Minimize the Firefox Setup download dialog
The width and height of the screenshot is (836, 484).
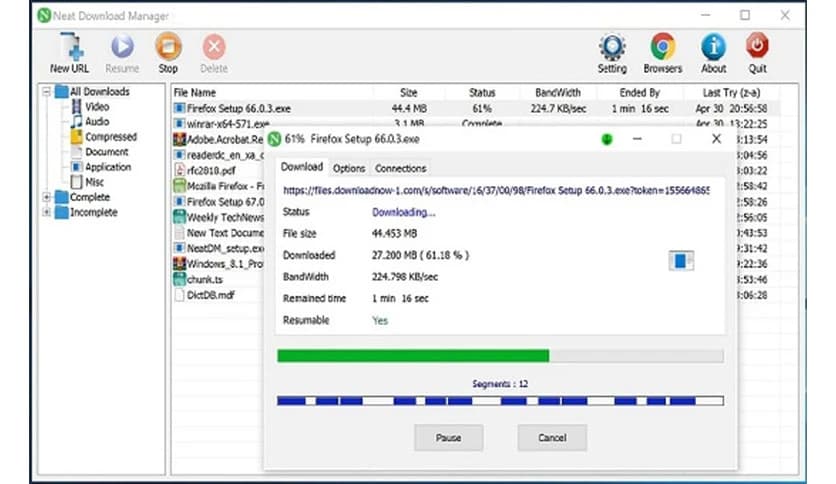[637, 139]
